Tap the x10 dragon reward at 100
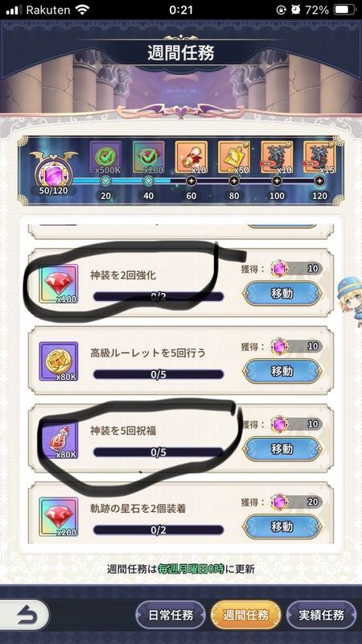Image resolution: width=362 pixels, height=644 pixels. (x=277, y=158)
